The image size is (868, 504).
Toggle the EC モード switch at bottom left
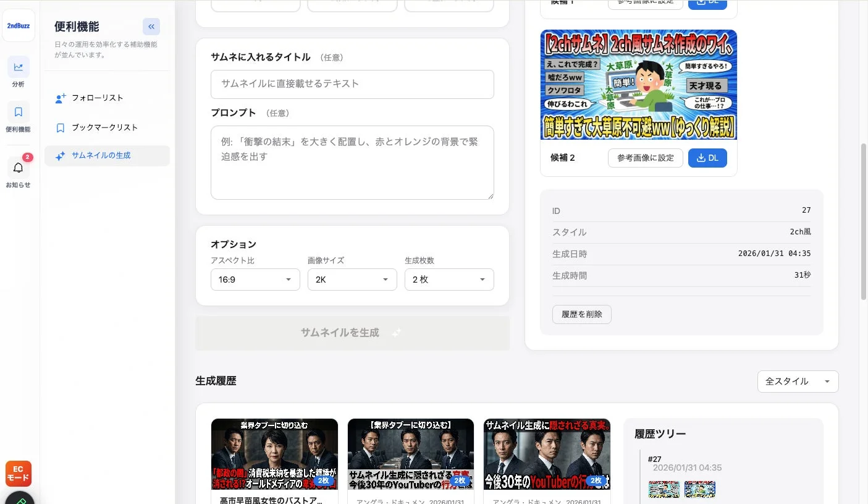pos(18,473)
